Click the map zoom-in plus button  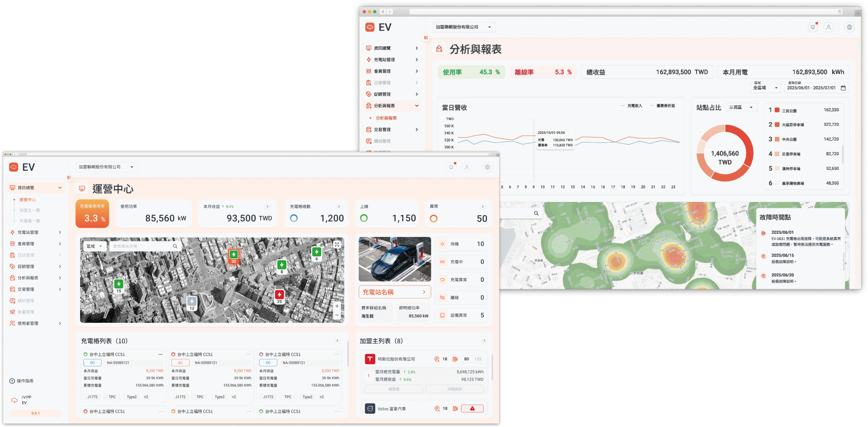click(337, 306)
